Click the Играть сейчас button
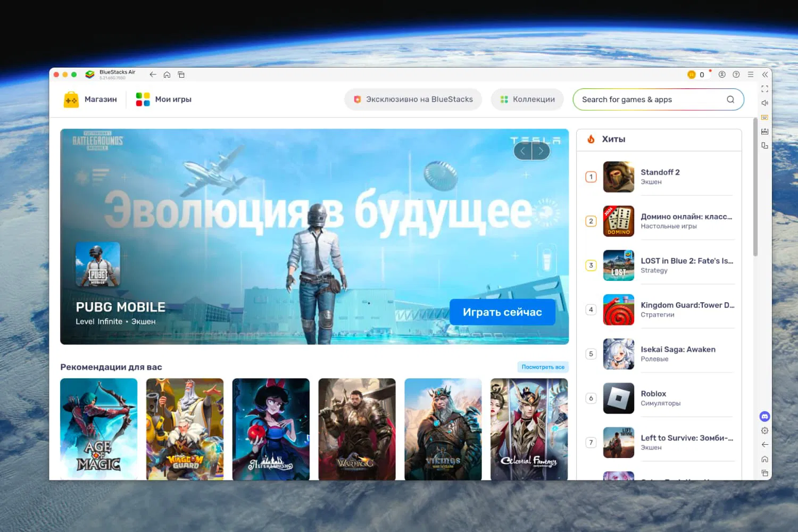The width and height of the screenshot is (798, 532). 502,312
